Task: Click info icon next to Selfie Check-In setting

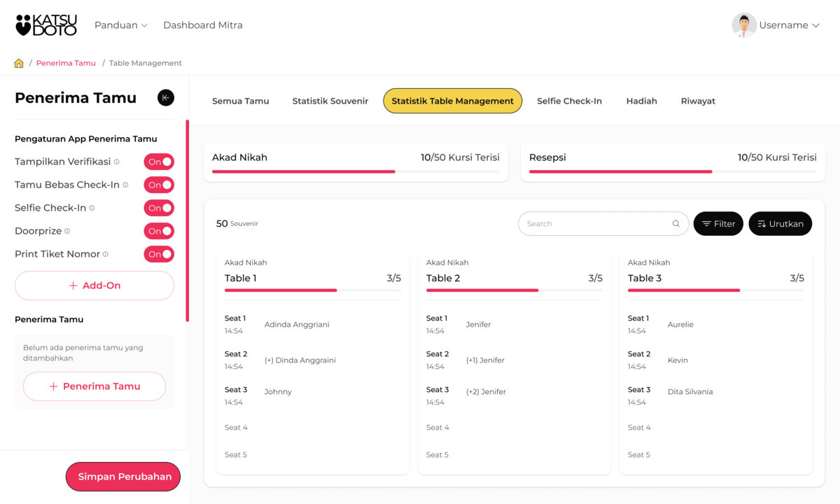Action: click(92, 208)
